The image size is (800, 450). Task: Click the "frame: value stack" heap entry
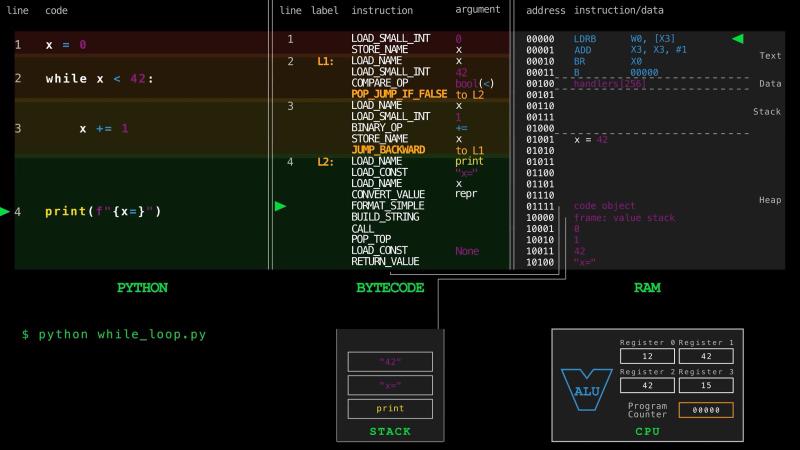tap(624, 218)
